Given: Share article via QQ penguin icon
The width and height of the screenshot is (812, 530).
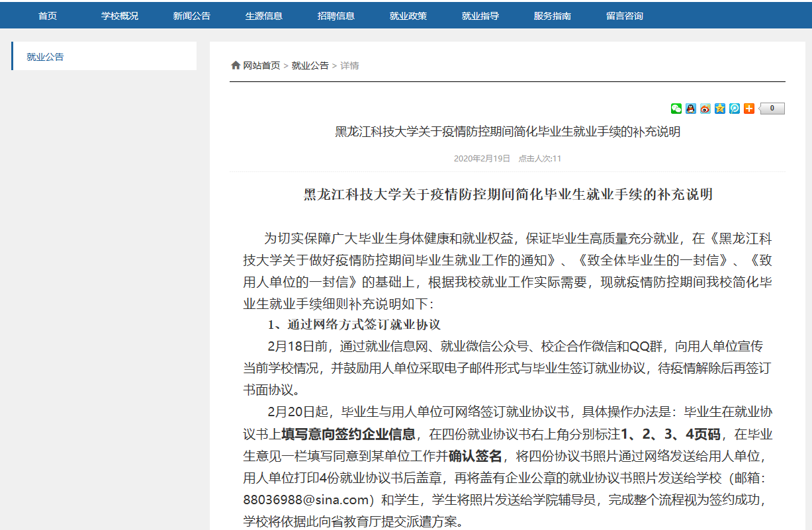Looking at the screenshot, I should click(x=690, y=109).
